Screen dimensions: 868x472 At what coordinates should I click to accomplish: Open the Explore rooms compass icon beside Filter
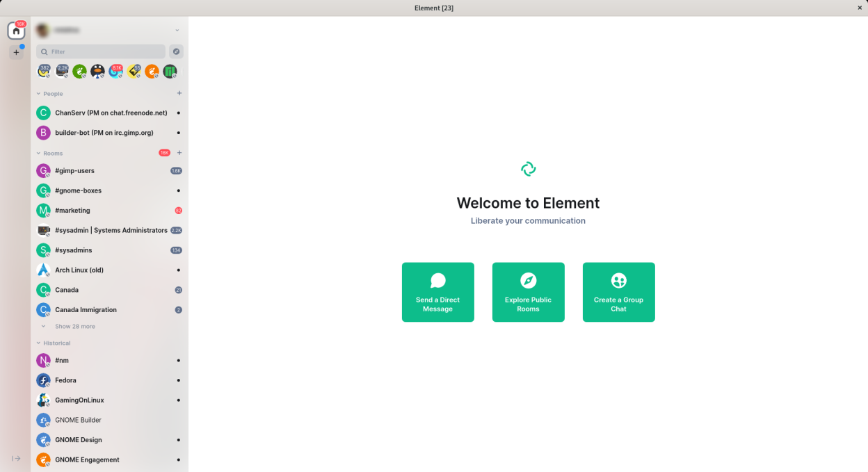pos(176,51)
